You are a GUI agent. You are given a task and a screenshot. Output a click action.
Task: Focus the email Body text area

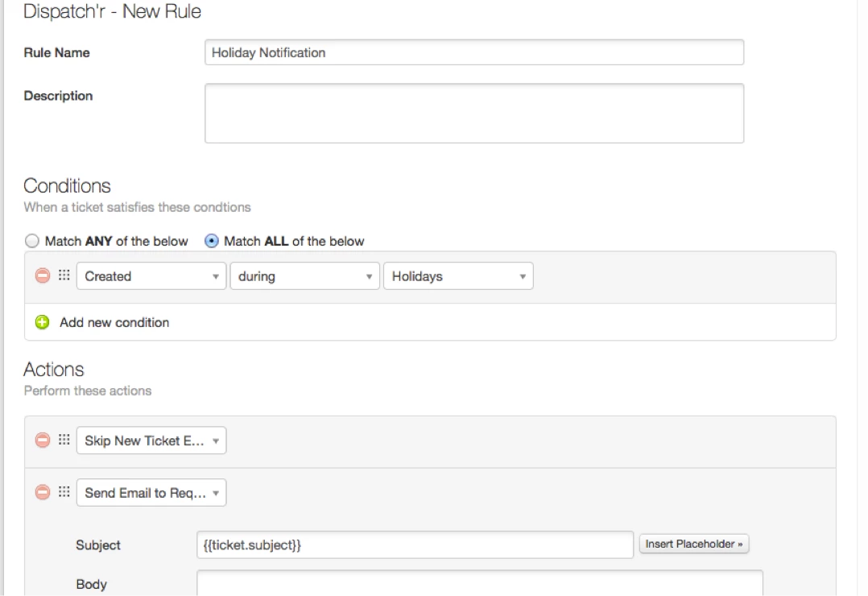click(x=479, y=583)
